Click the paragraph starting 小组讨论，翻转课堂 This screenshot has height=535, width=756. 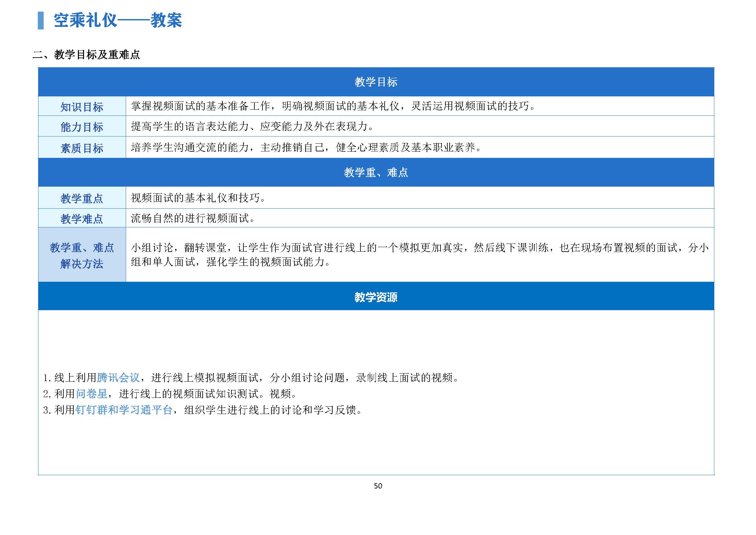coord(420,255)
